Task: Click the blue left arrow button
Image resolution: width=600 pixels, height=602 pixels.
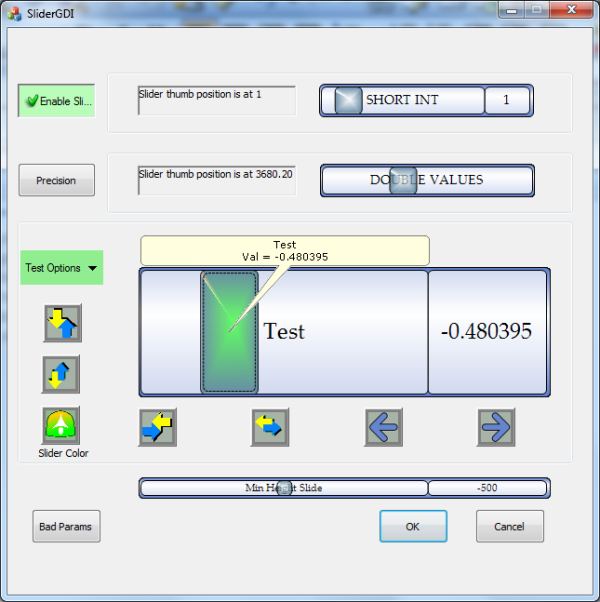Action: tap(383, 427)
